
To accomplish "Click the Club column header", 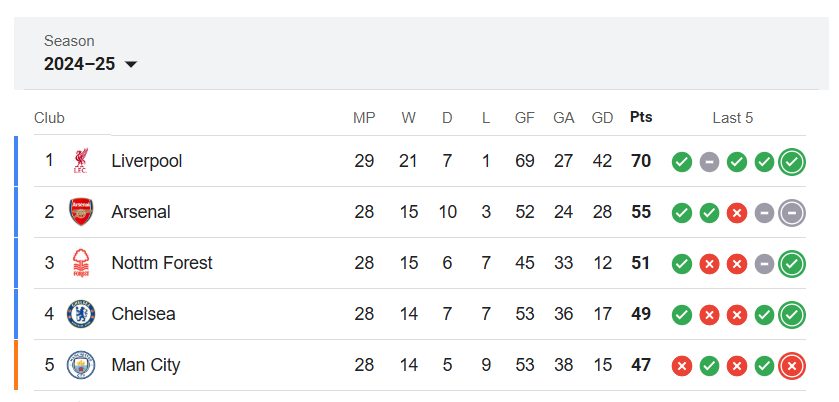I will [49, 118].
